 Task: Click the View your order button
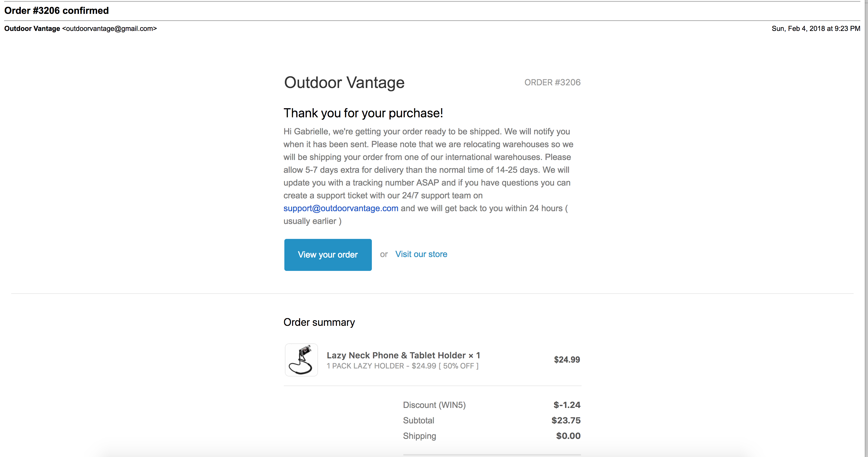point(328,255)
